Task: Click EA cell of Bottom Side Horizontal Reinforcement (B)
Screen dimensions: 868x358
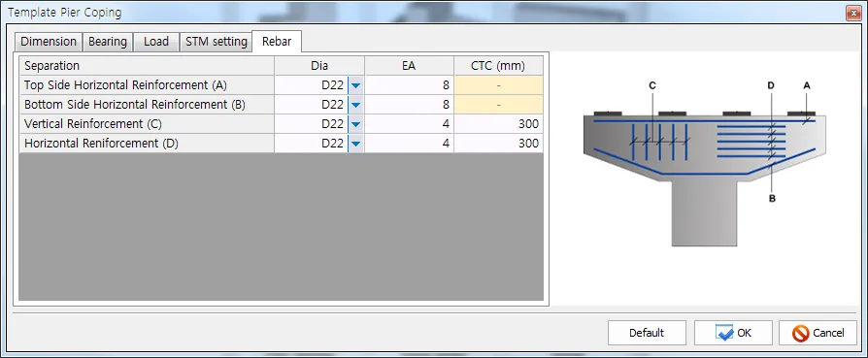Action: click(410, 105)
